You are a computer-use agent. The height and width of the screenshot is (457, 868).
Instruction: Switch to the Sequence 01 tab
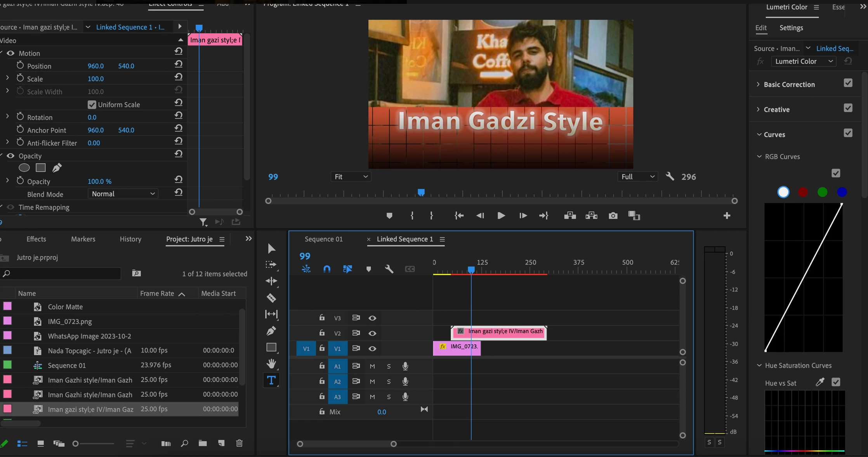(x=323, y=239)
